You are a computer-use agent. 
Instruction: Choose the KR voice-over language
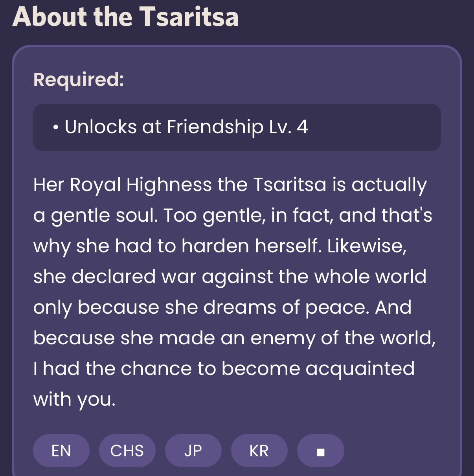pyautogui.click(x=259, y=450)
